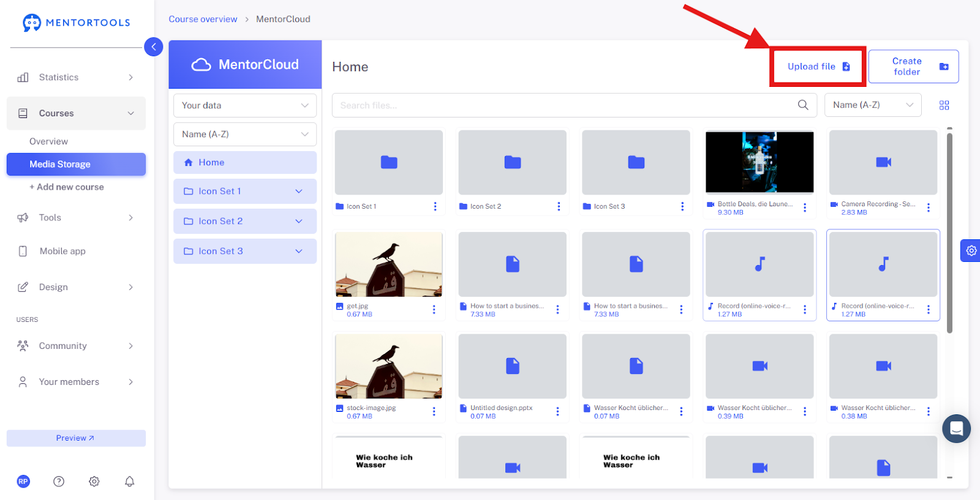Screen dimensions: 980x500
Task: Open options menu for Camera Recording video
Action: click(929, 208)
